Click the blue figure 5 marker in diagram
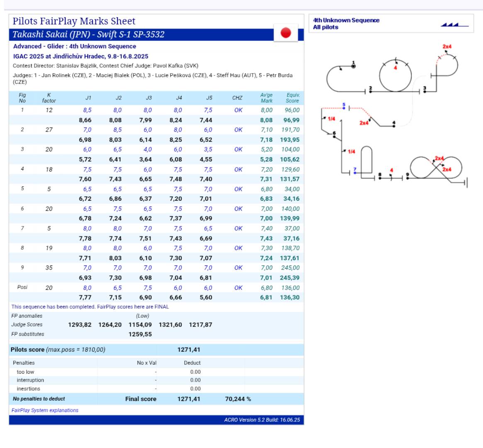 pos(344,106)
